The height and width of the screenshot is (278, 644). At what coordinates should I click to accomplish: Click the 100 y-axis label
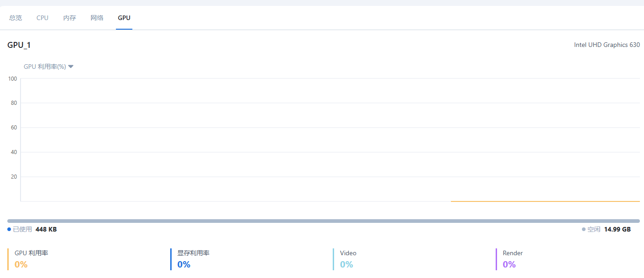click(x=13, y=79)
